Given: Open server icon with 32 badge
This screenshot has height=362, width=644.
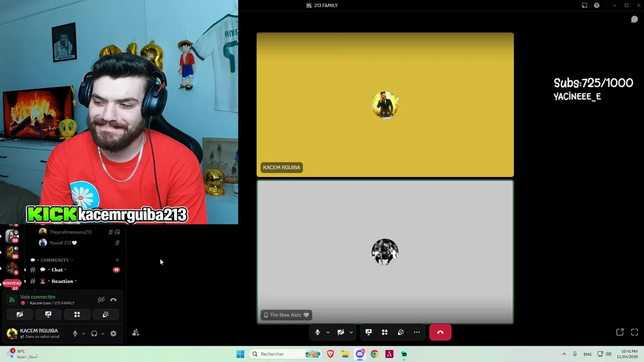Looking at the screenshot, I should coord(12,235).
